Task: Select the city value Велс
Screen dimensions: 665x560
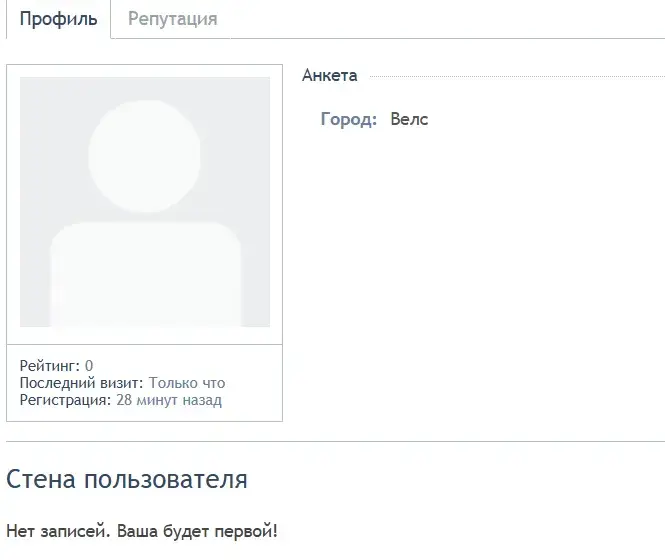Action: pyautogui.click(x=409, y=119)
